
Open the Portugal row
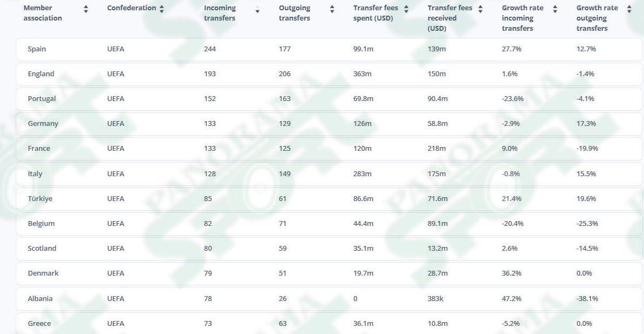pos(329,99)
